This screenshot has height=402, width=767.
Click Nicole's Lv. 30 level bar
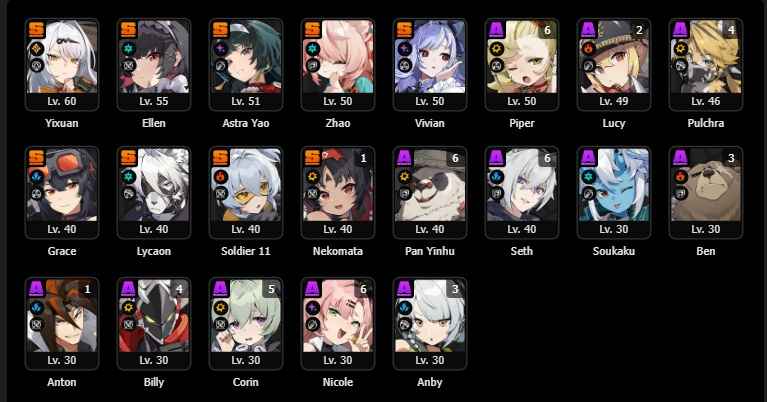tap(338, 360)
